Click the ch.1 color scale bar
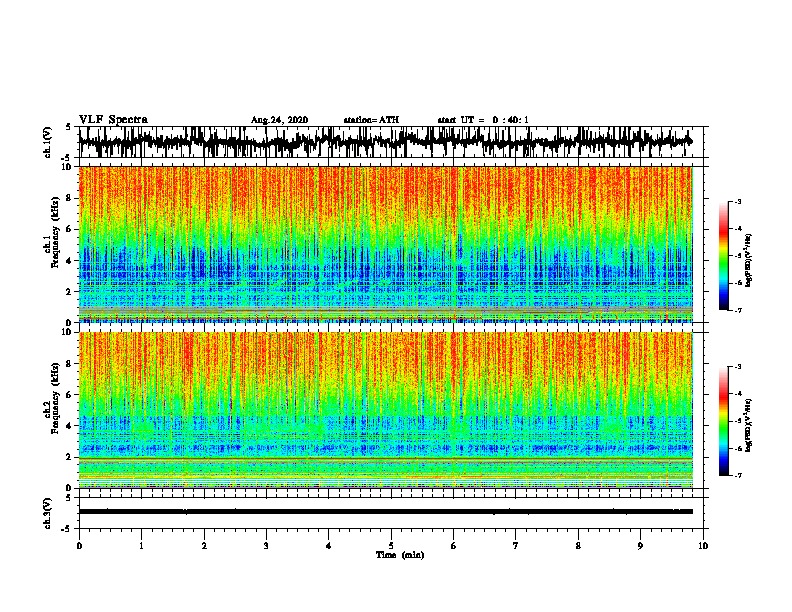The image size is (792, 612). click(x=724, y=256)
